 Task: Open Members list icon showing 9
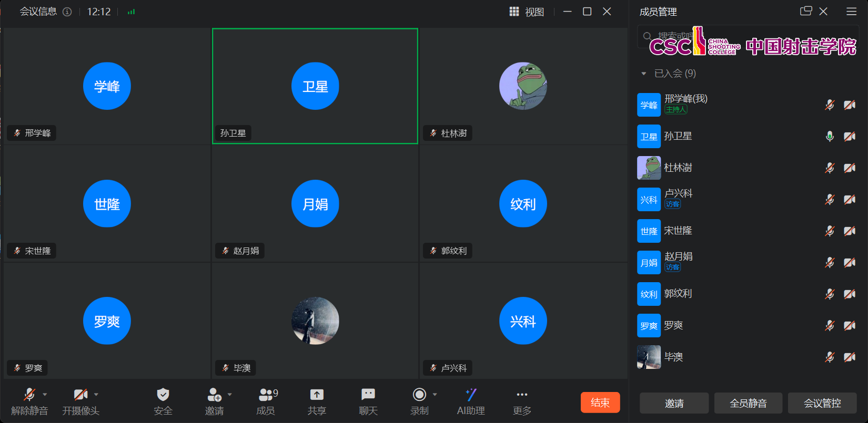(268, 394)
